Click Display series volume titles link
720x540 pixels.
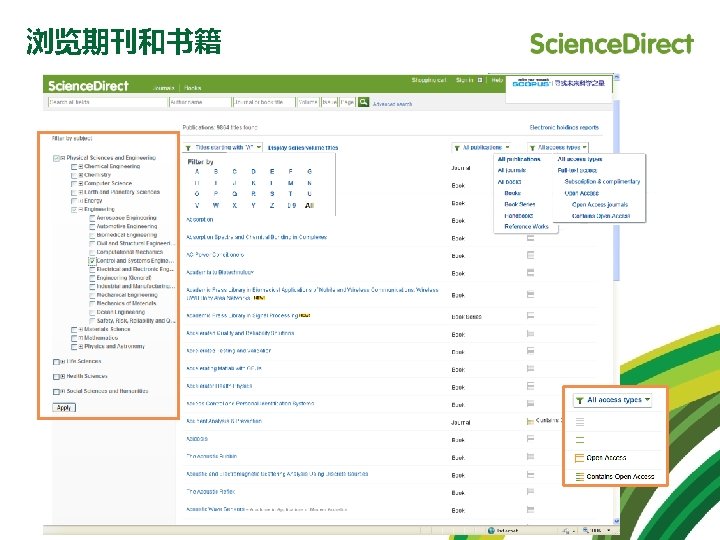(303, 148)
